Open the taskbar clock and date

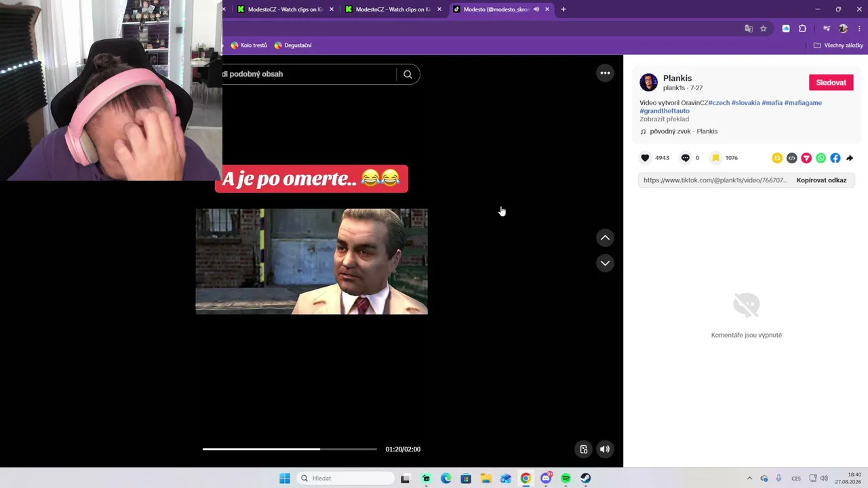pos(848,479)
